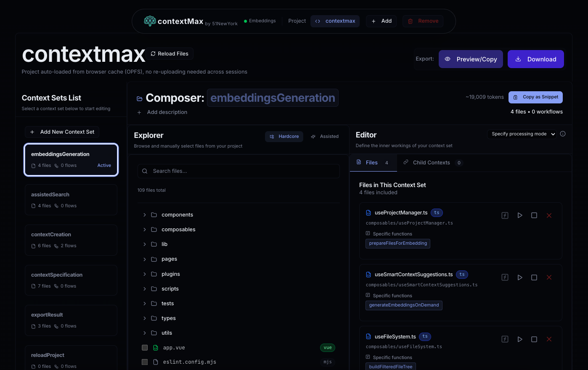Click the Download export button

click(536, 59)
